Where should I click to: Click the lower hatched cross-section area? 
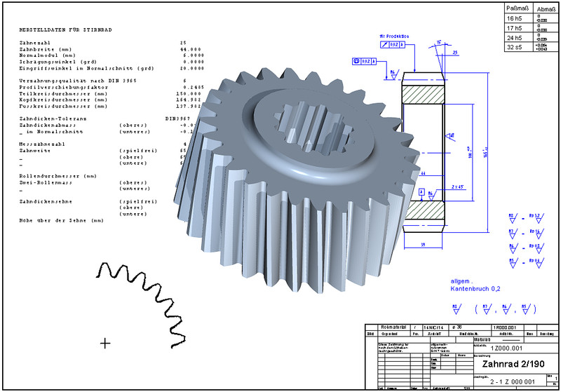(x=424, y=211)
